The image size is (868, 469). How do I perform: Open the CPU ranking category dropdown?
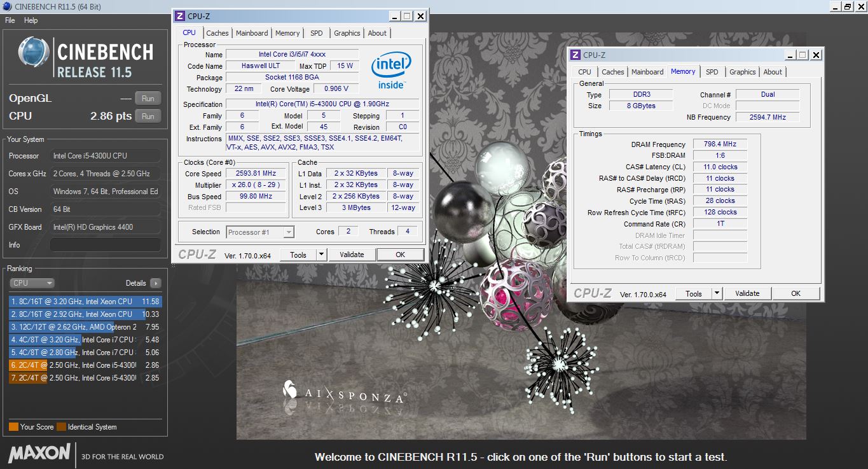tap(32, 283)
